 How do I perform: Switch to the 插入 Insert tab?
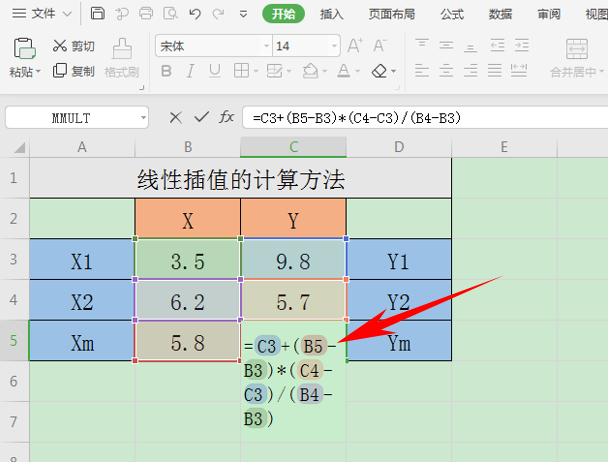pyautogui.click(x=332, y=14)
